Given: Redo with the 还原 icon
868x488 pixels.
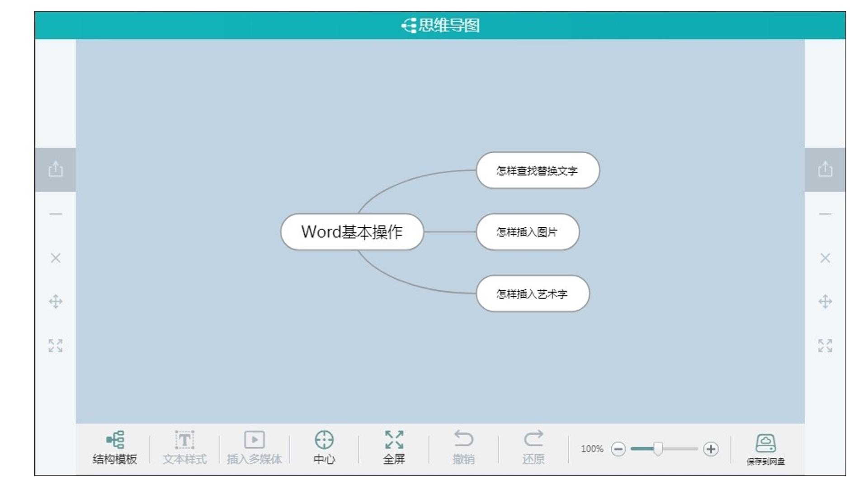Looking at the screenshot, I should (x=533, y=439).
